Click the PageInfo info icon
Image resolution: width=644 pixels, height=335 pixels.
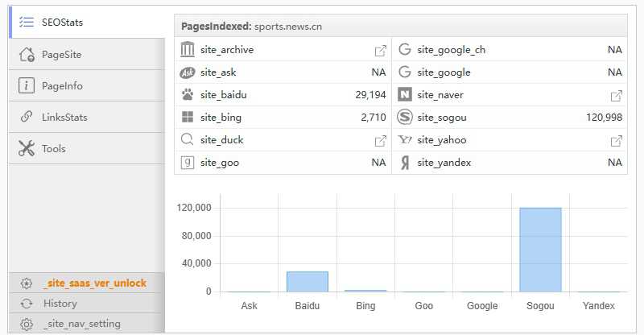27,85
